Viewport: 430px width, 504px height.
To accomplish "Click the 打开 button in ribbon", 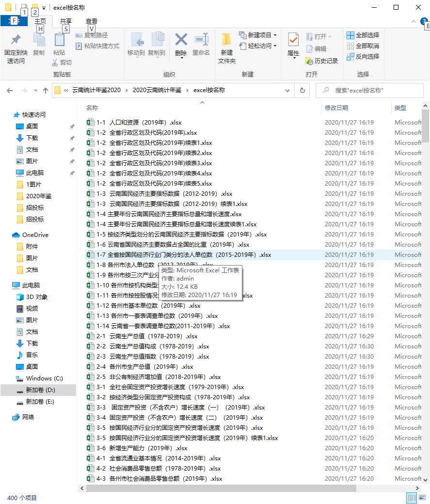I will 319,37.
